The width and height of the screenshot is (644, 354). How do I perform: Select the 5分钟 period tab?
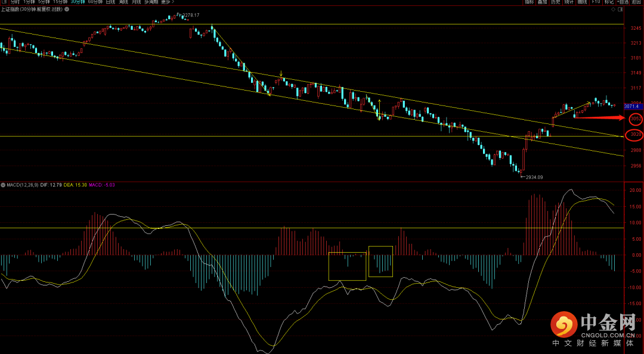click(x=44, y=2)
